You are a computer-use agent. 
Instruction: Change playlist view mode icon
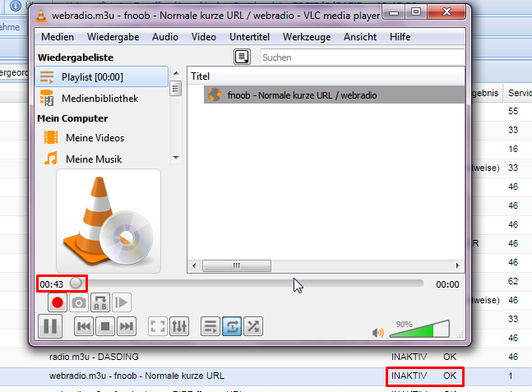point(242,57)
